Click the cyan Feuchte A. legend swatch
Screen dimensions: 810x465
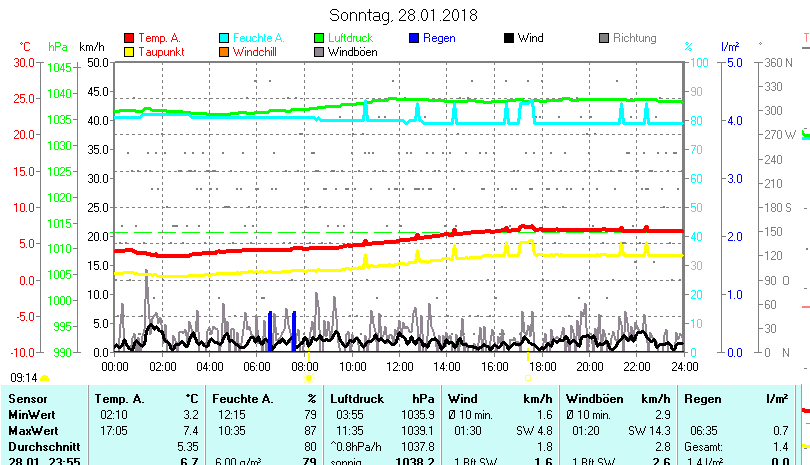tap(224, 39)
